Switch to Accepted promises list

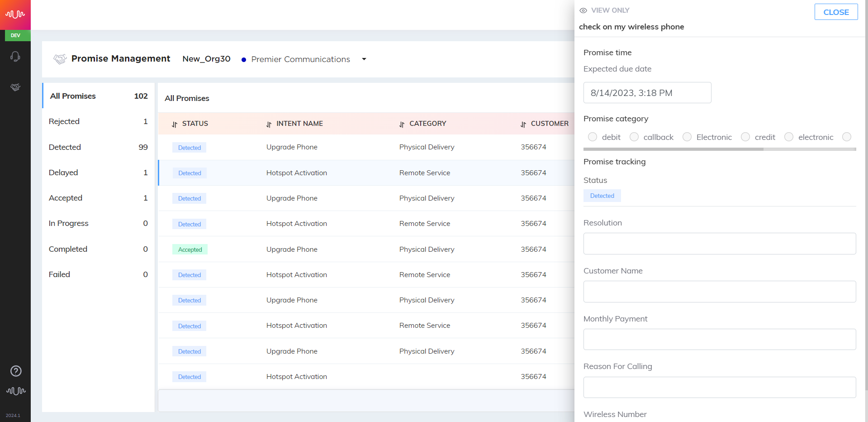coord(98,198)
